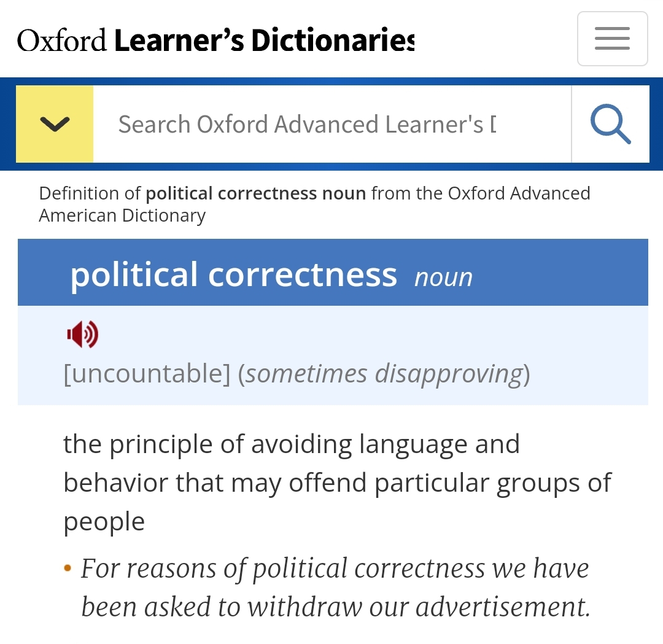The height and width of the screenshot is (644, 663).
Task: Click the word "advertisement" in the example sentence
Action: pyautogui.click(x=502, y=607)
